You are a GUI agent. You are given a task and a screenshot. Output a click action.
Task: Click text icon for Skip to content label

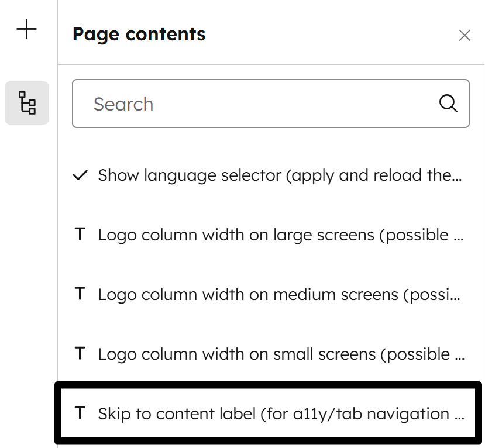tap(80, 413)
